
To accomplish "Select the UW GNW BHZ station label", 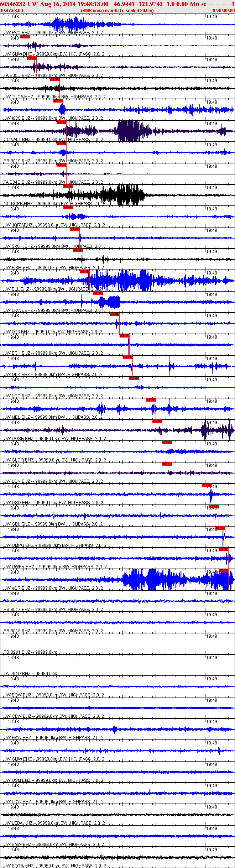I will pyautogui.click(x=18, y=54).
